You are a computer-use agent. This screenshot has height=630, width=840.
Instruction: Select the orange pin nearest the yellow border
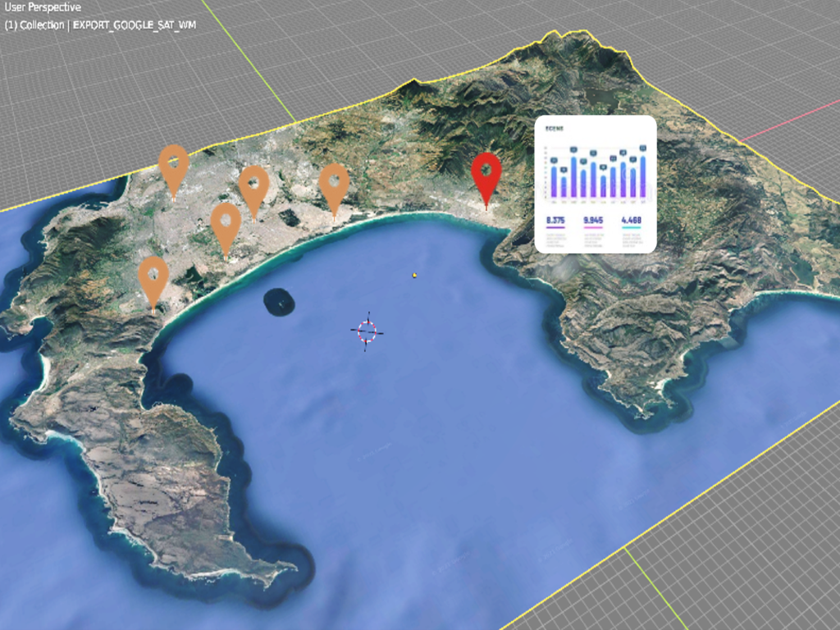(174, 165)
